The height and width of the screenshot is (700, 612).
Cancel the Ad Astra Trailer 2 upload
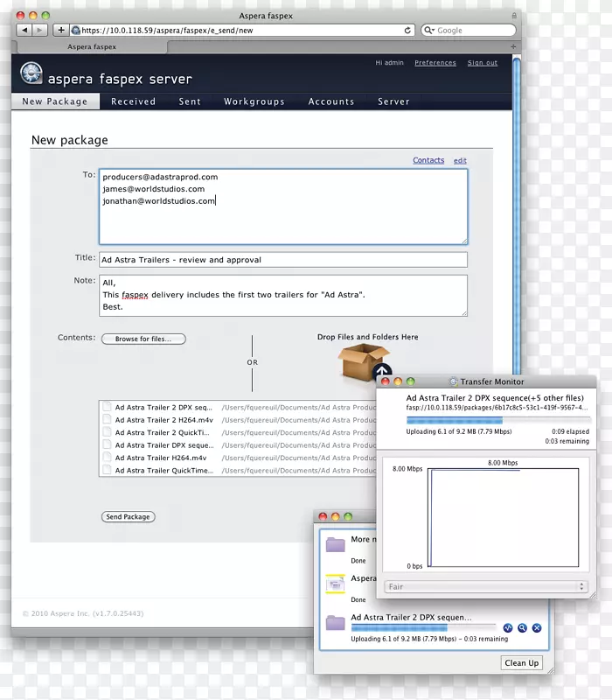[537, 627]
